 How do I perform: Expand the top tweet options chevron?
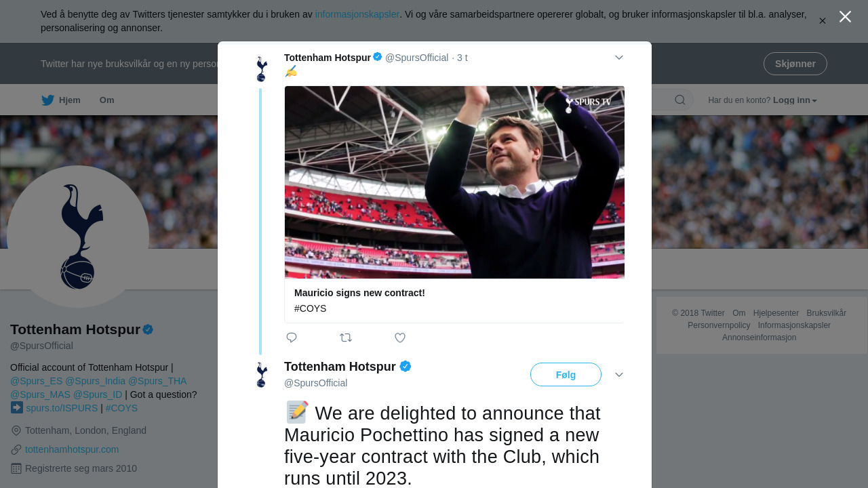pos(619,58)
